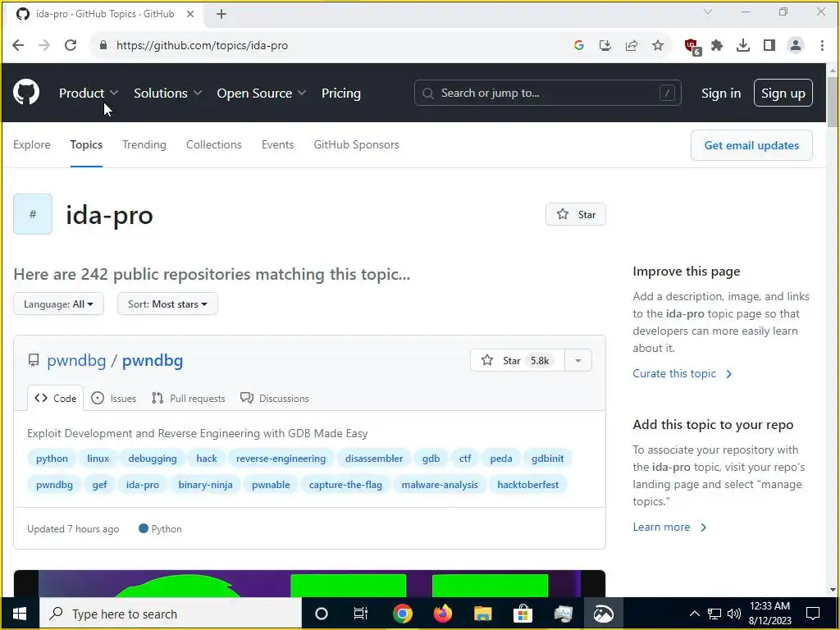Open Windows Start menu
Viewport: 840px width, 630px height.
[x=20, y=614]
